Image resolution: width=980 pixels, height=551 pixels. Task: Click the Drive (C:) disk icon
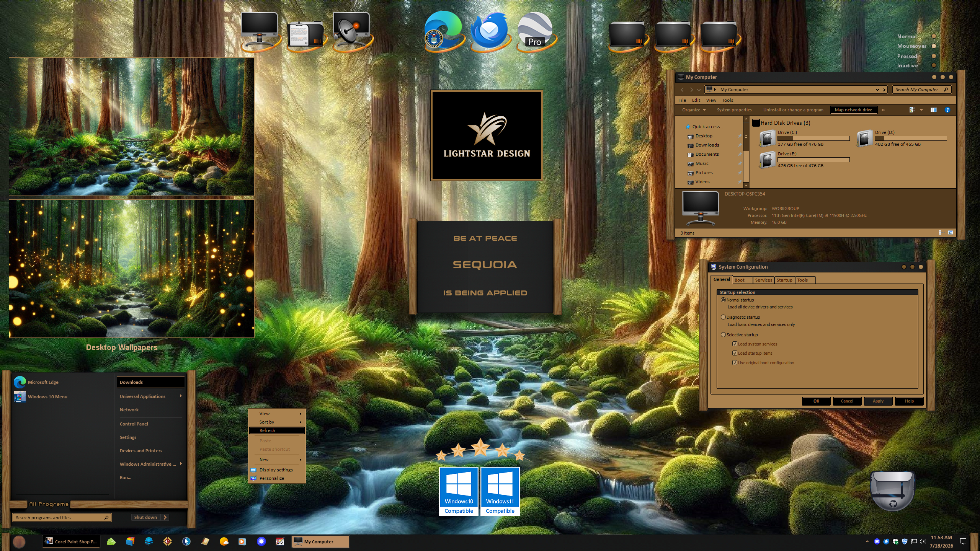[768, 139]
